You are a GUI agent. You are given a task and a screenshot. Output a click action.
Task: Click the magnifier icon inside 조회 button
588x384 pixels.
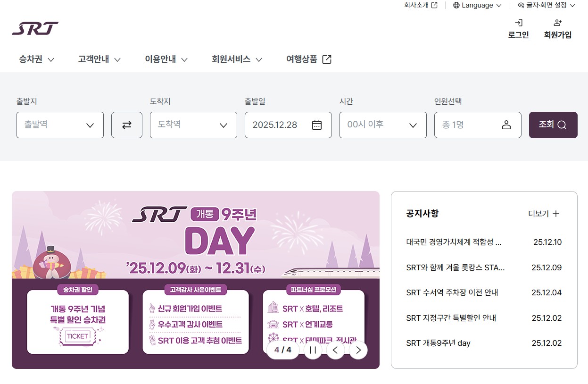pyautogui.click(x=562, y=125)
